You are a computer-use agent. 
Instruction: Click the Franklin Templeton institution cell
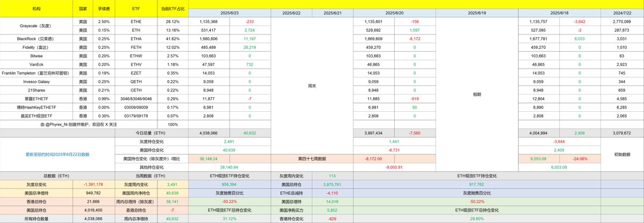pos(37,73)
